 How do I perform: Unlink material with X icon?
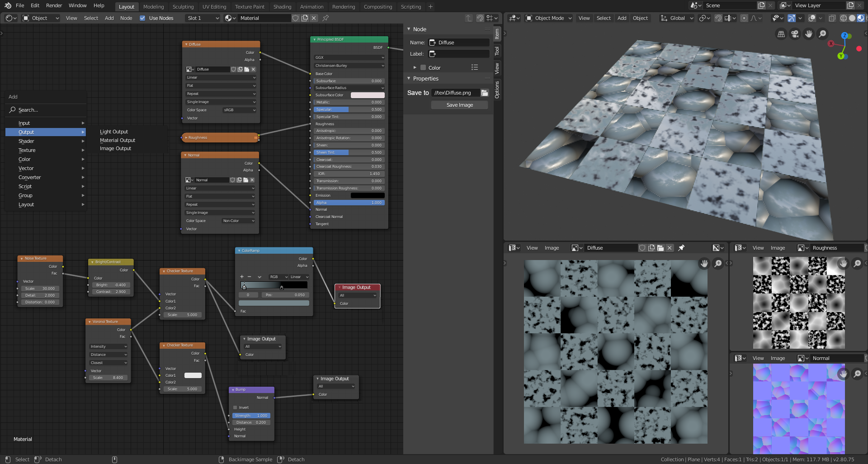click(314, 18)
